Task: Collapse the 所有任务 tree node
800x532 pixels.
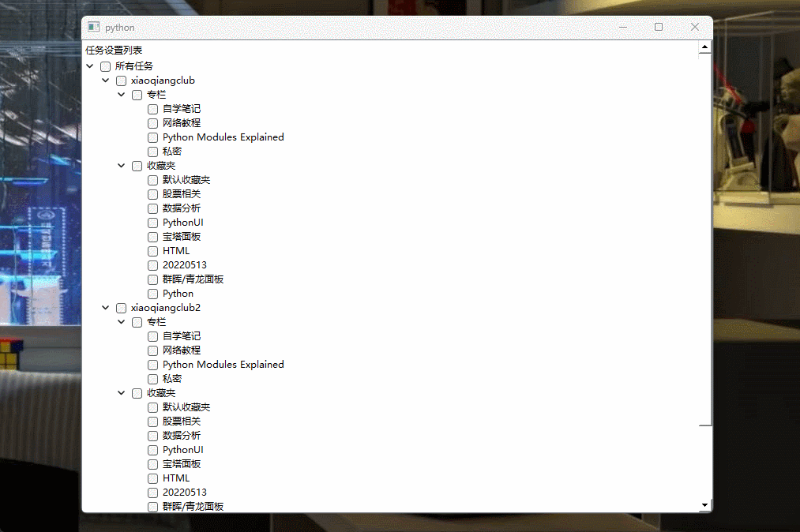Action: coord(89,66)
